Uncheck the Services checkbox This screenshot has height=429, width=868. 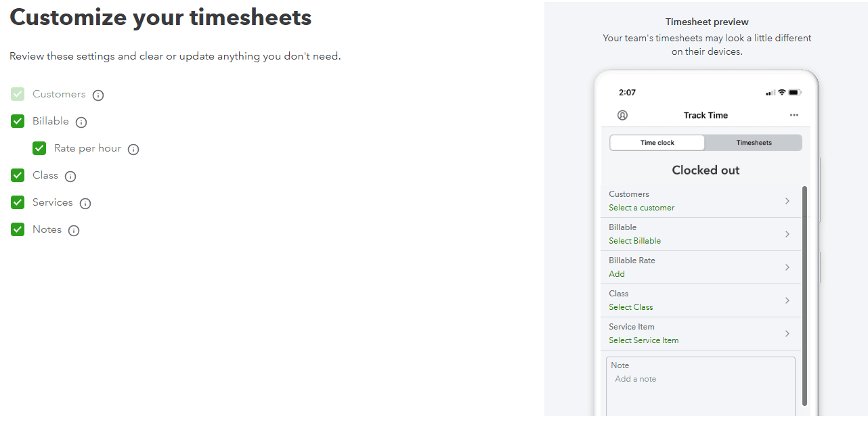point(18,202)
